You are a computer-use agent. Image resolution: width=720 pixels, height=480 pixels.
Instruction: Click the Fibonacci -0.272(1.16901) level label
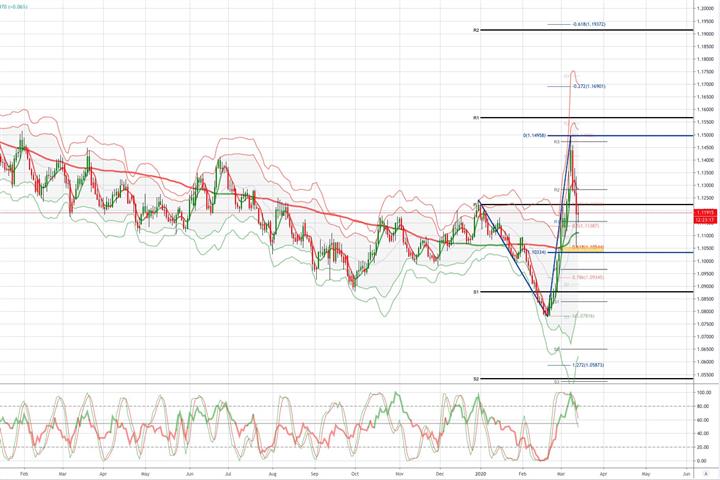(589, 86)
